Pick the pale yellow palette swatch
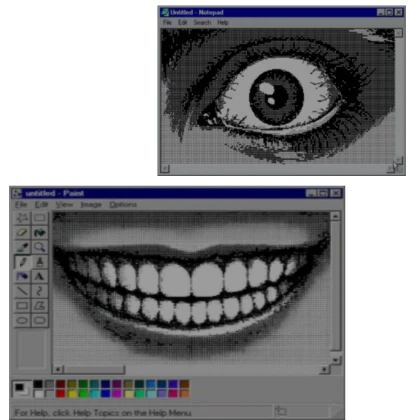Image resolution: width=420 pixels, height=420 pixels. point(128,394)
